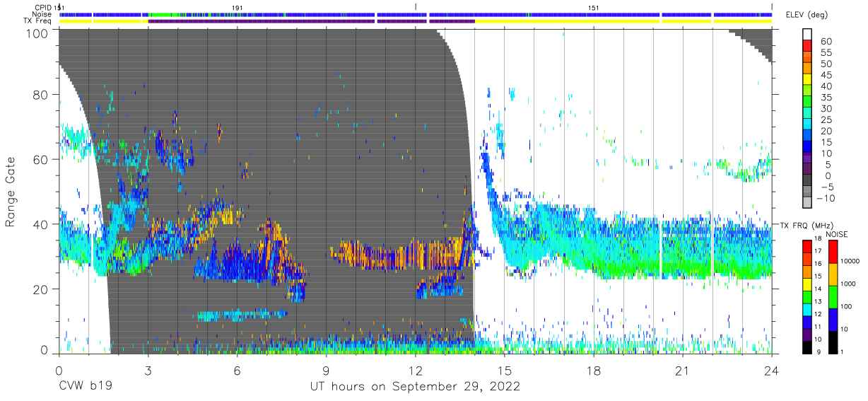This screenshot has width=868, height=401.
Task: Click the CPID value '151' near hour 18
Action: point(594,7)
